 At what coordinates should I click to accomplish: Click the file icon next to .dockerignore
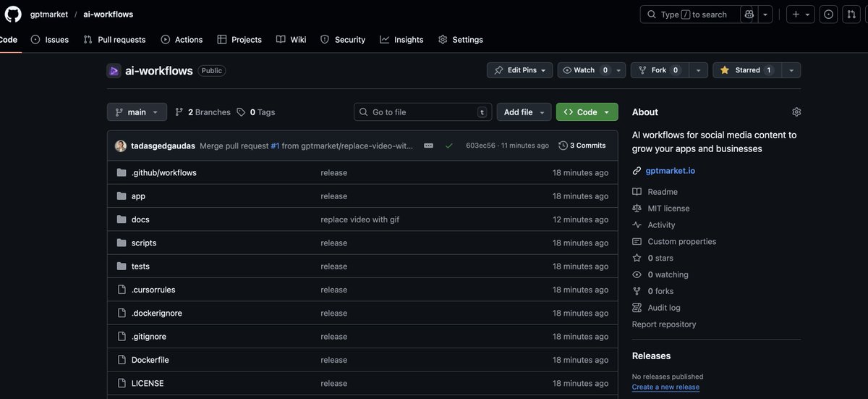[122, 314]
